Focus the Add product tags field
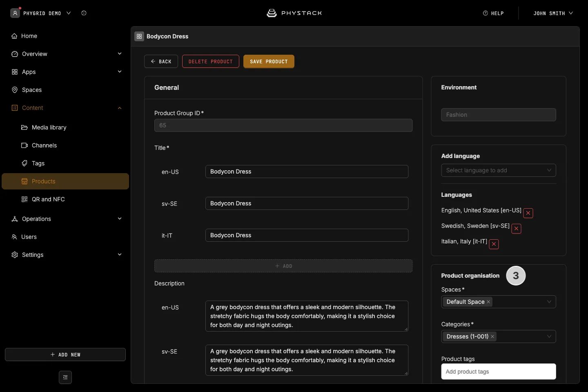588x392 pixels. (498, 372)
